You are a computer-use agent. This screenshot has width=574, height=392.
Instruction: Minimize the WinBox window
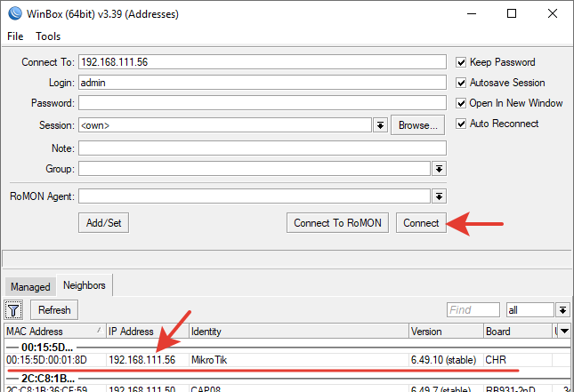coord(472,13)
